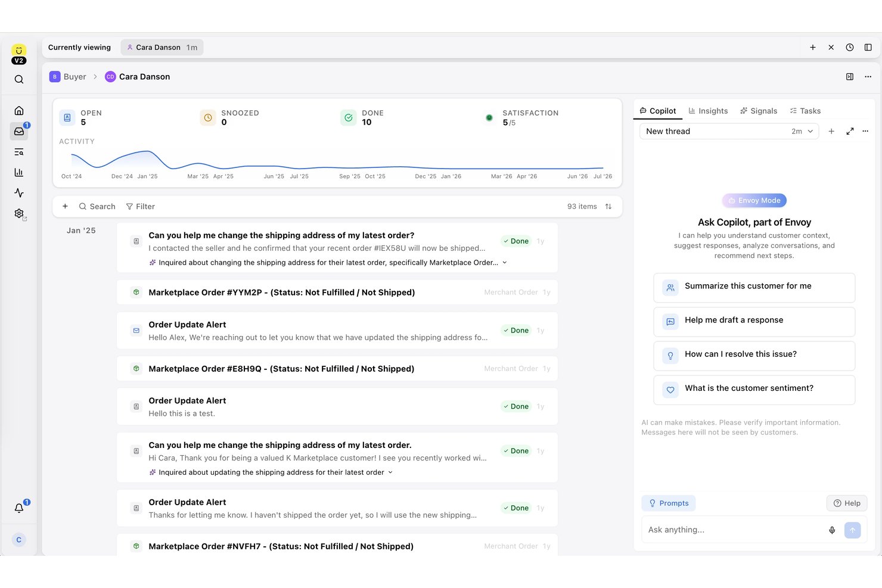The width and height of the screenshot is (882, 588).
Task: Expand summary about updating the shipping address
Action: pos(390,472)
